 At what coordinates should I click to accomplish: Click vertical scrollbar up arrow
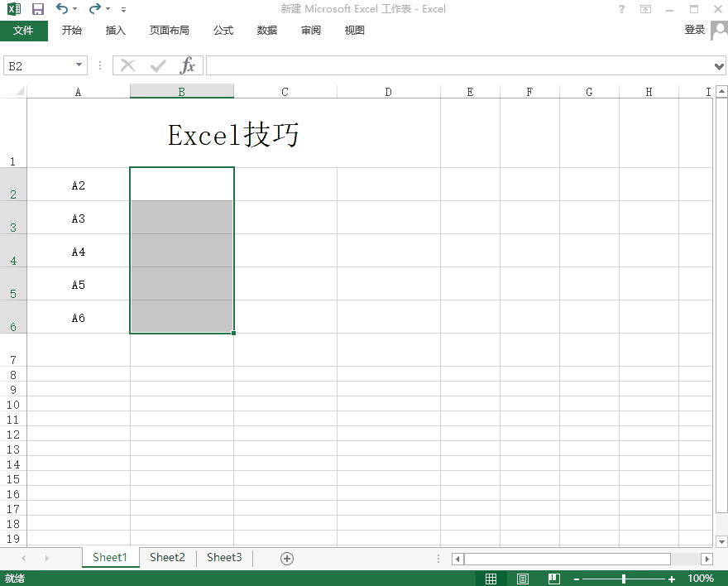tap(721, 92)
